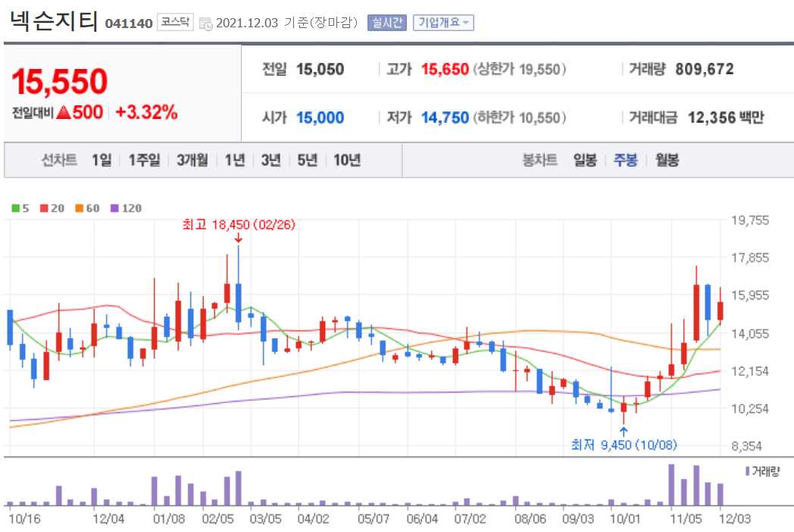
Task: Click the 최고 18,450 (02/26) high marker
Action: pos(239,224)
